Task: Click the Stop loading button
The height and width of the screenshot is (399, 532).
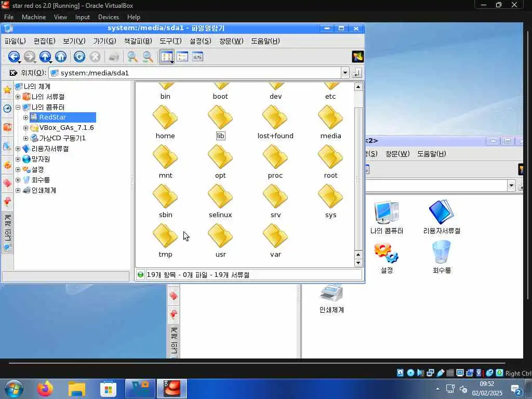Action: (95, 57)
